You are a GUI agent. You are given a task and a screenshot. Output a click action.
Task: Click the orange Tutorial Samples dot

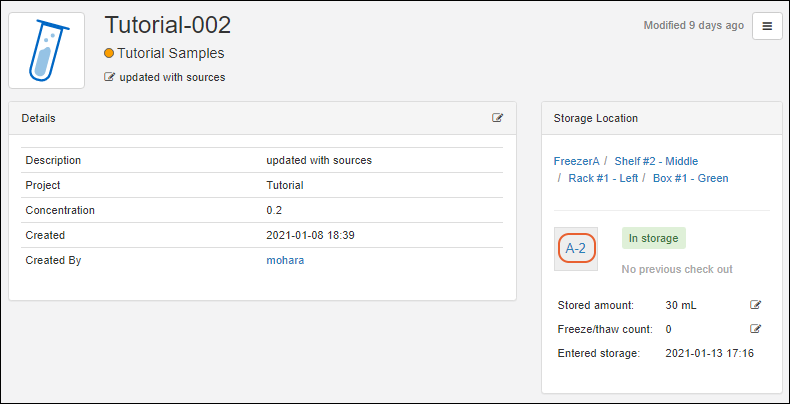click(109, 53)
